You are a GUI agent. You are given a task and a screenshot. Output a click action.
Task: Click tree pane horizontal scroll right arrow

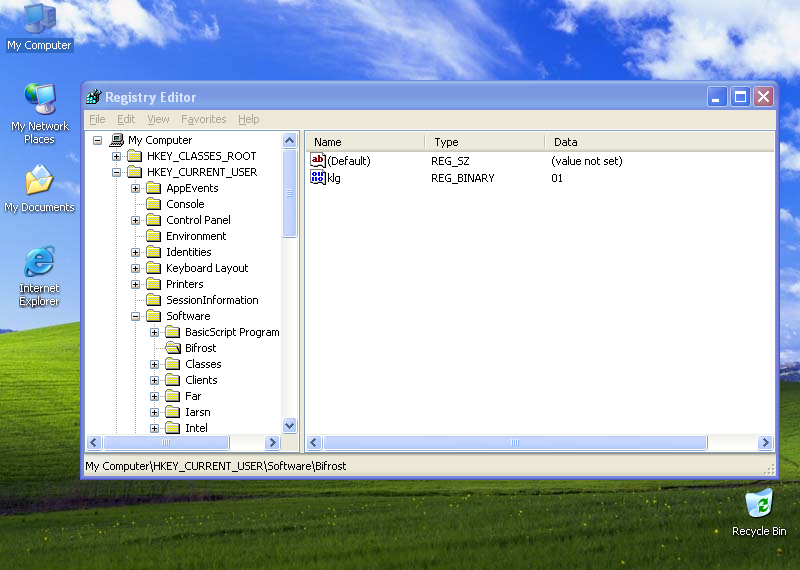(x=272, y=442)
